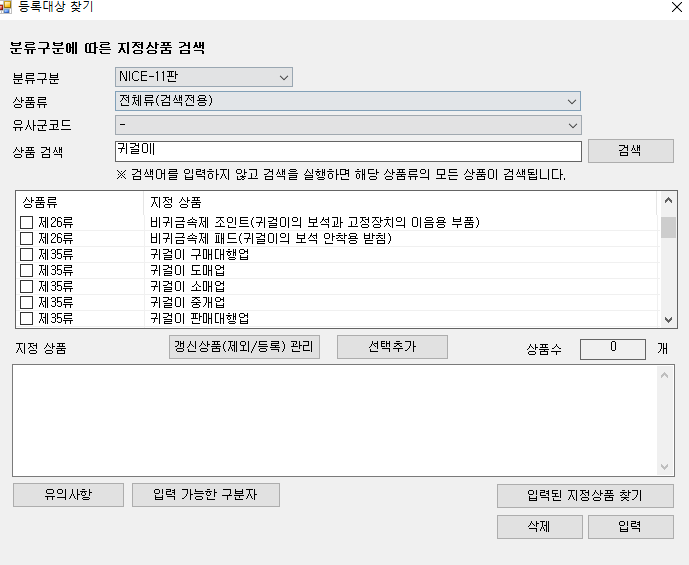Click the 입력된 지정상품 찾기 button
The width and height of the screenshot is (689, 565).
click(585, 496)
